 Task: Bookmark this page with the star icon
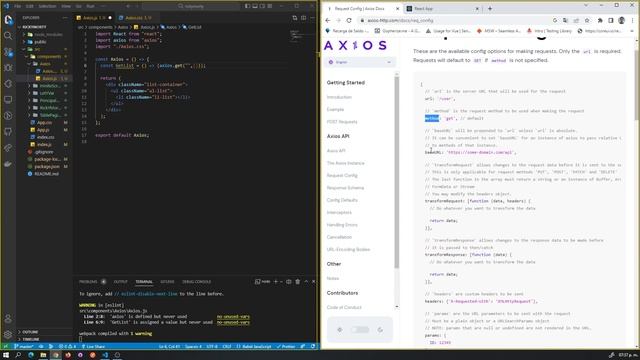pos(587,20)
